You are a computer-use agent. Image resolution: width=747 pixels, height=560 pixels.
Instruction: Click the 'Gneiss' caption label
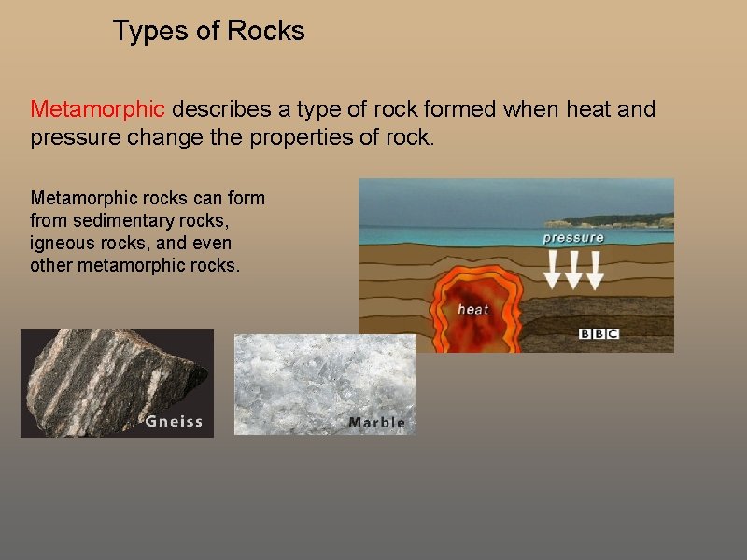click(x=174, y=421)
